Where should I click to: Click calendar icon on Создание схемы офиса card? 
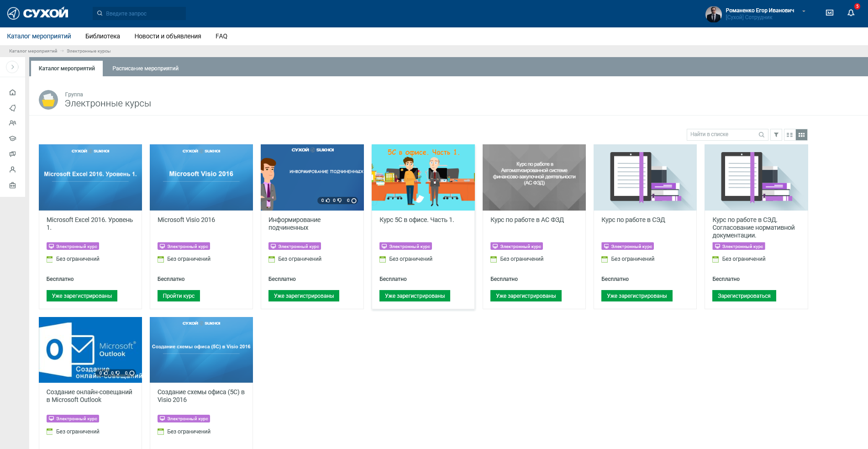161,432
